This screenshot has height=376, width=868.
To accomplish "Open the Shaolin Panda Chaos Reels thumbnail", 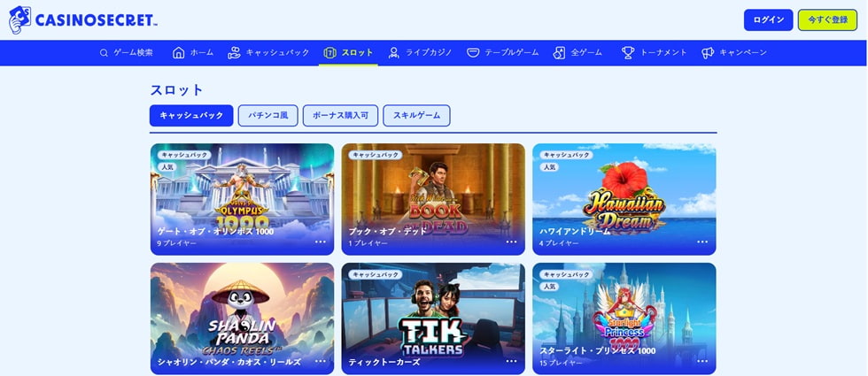I will tap(242, 318).
